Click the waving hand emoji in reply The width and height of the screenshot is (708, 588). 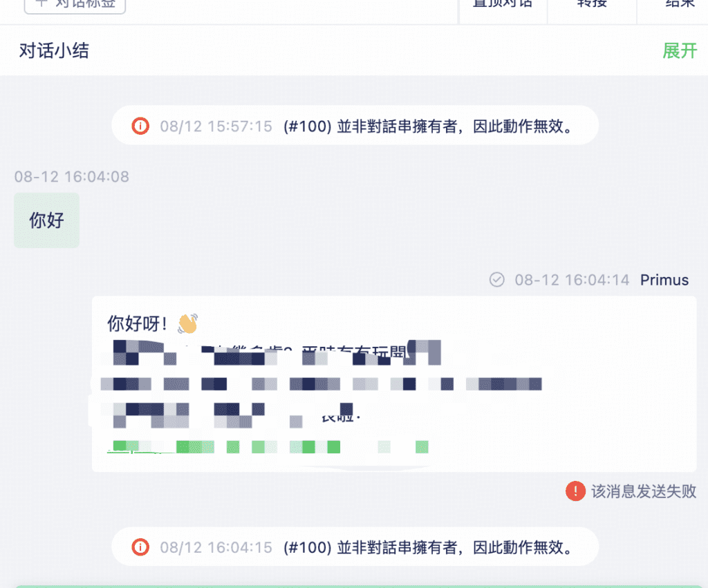pyautogui.click(x=187, y=323)
